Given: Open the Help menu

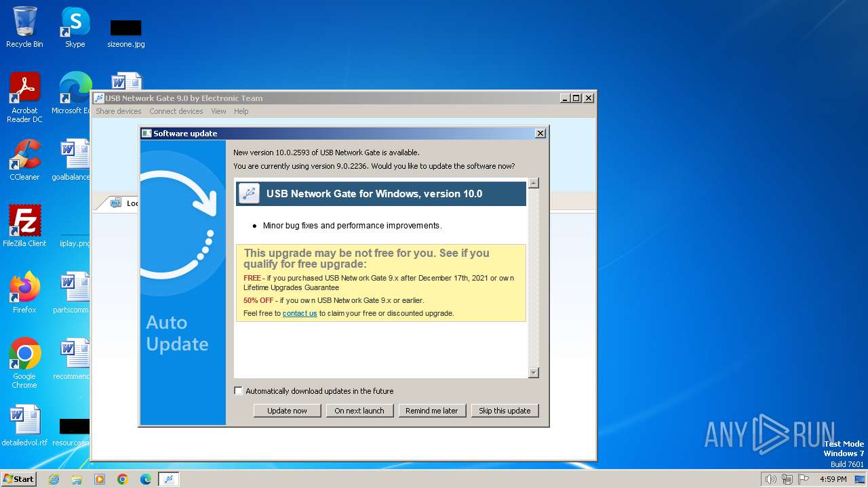Looking at the screenshot, I should [x=241, y=111].
